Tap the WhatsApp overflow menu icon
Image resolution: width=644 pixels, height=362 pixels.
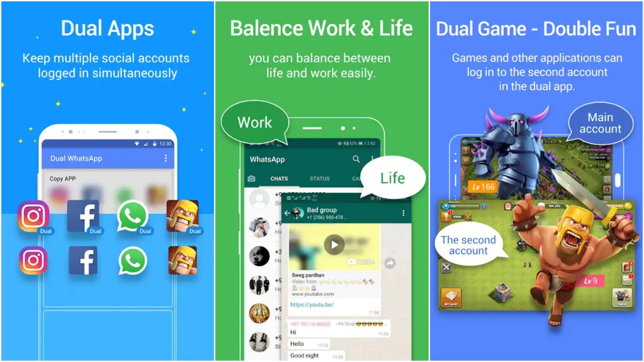[372, 158]
